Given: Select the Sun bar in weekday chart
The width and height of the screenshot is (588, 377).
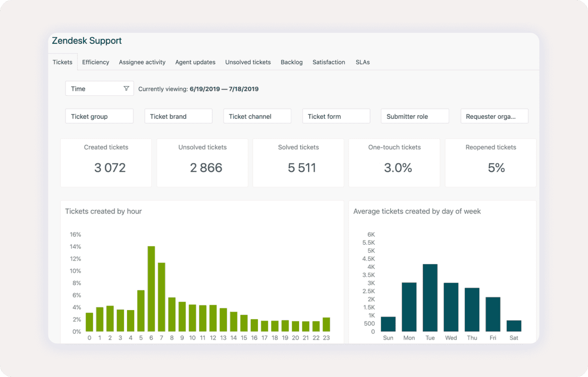Looking at the screenshot, I should coord(388,324).
